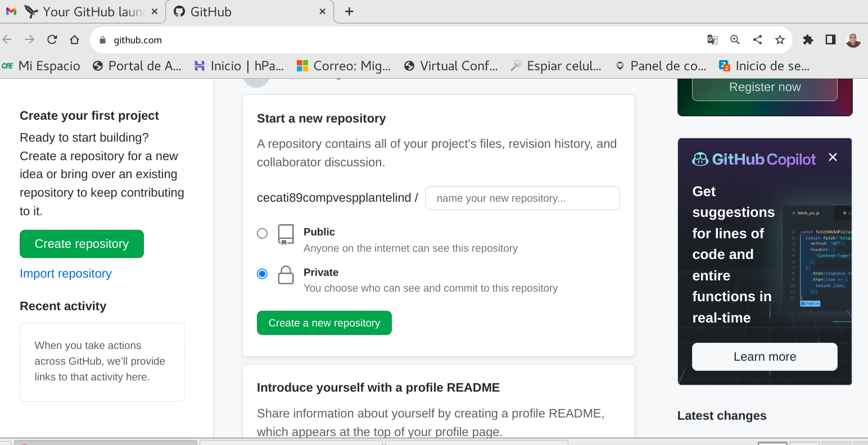868x445 pixels.
Task: Bookmark this page with the star icon
Action: 780,39
